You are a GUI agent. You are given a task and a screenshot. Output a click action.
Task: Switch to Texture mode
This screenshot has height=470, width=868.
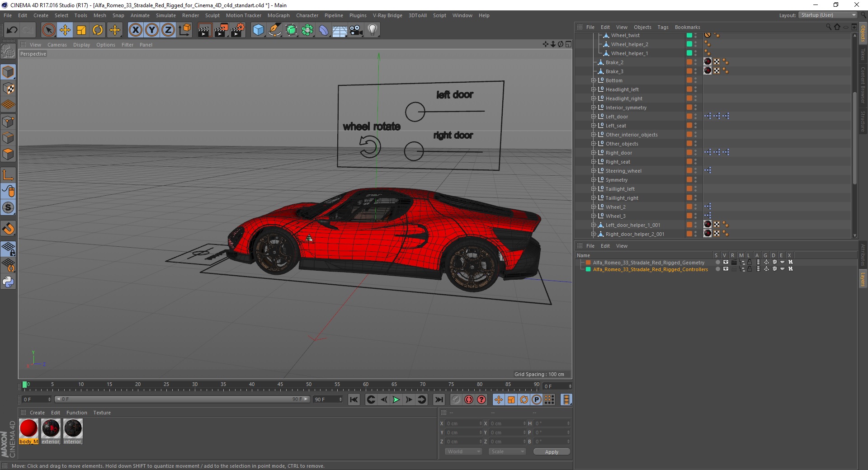8,89
